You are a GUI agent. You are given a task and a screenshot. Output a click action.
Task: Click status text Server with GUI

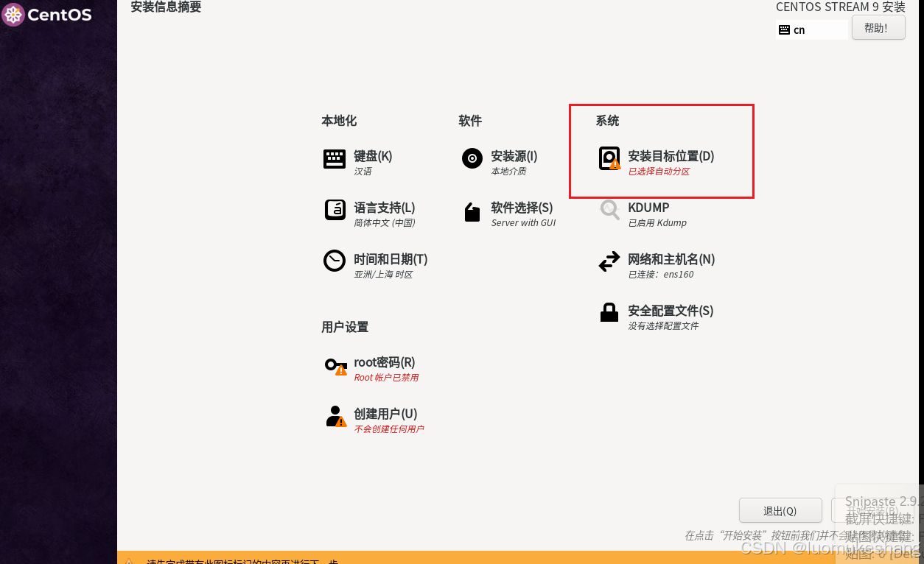click(523, 223)
